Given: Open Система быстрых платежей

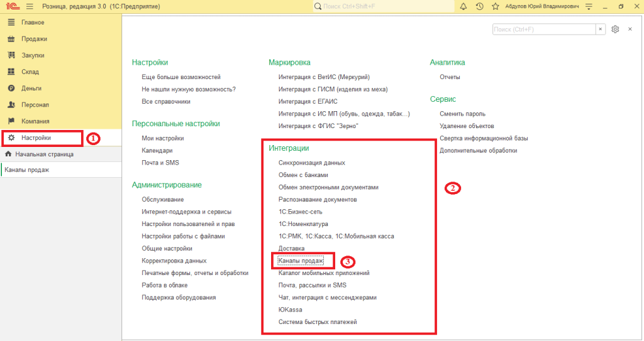Looking at the screenshot, I should point(318,322).
